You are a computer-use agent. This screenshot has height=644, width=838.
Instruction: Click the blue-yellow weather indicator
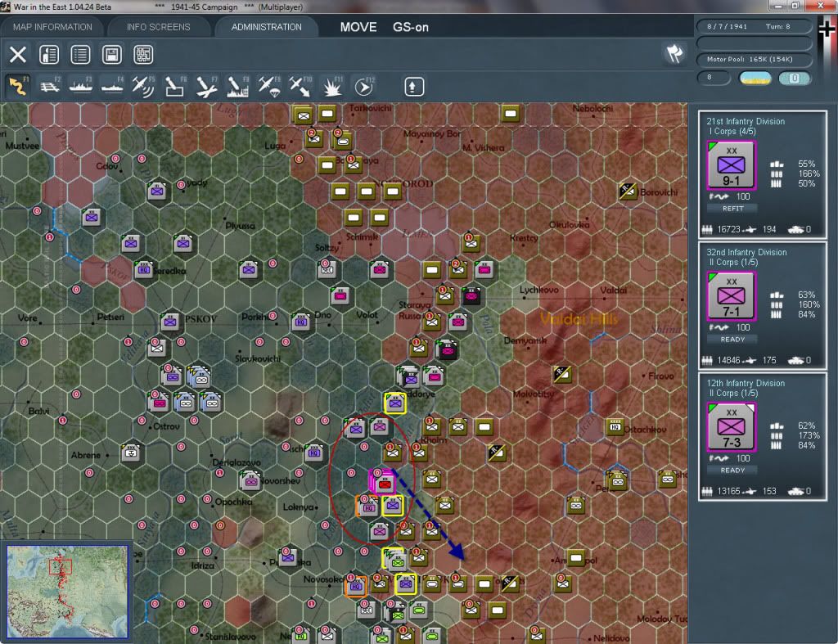pos(755,78)
